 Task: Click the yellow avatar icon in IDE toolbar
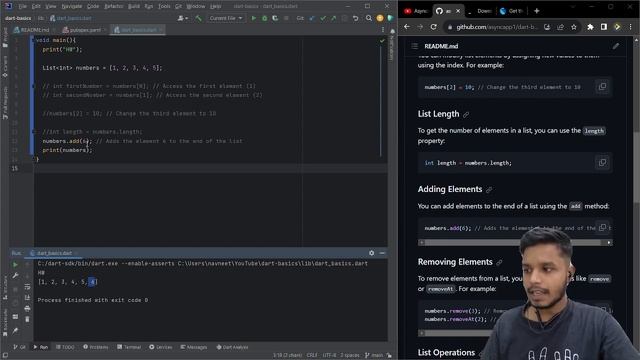[380, 18]
